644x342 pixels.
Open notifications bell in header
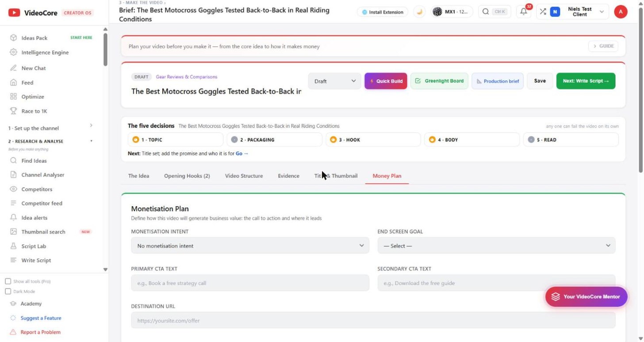[x=524, y=12]
